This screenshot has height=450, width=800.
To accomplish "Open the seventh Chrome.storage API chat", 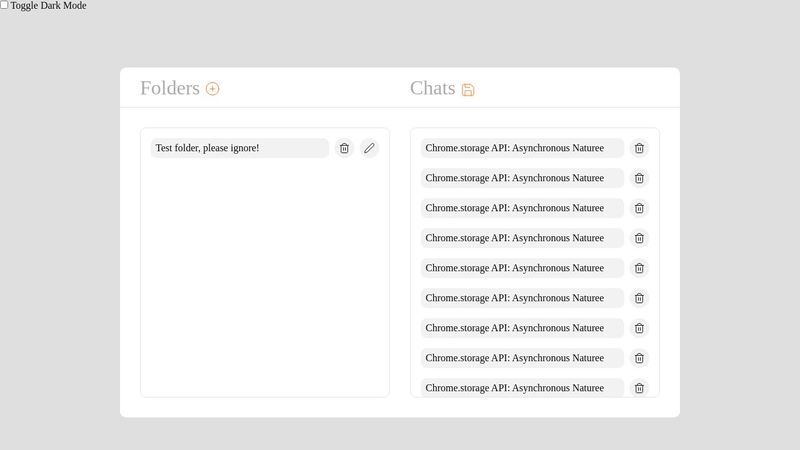I will [x=521, y=328].
